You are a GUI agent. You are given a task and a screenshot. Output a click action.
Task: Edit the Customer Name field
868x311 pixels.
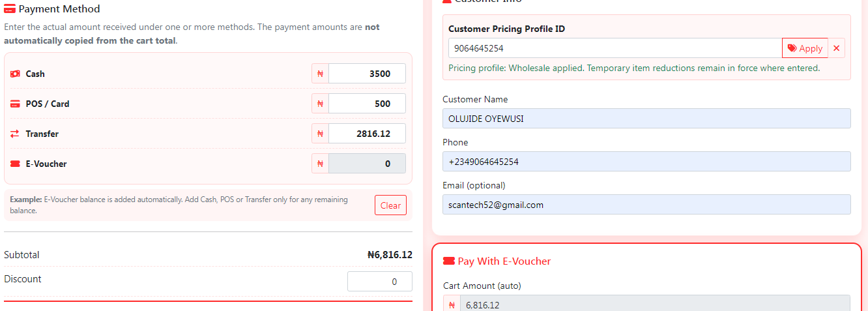646,119
